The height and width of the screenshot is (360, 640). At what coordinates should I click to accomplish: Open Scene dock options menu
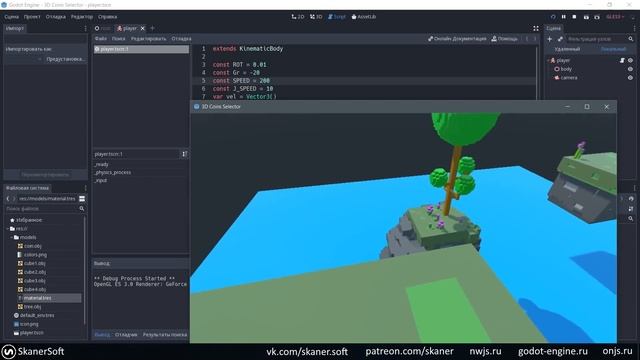(634, 28)
